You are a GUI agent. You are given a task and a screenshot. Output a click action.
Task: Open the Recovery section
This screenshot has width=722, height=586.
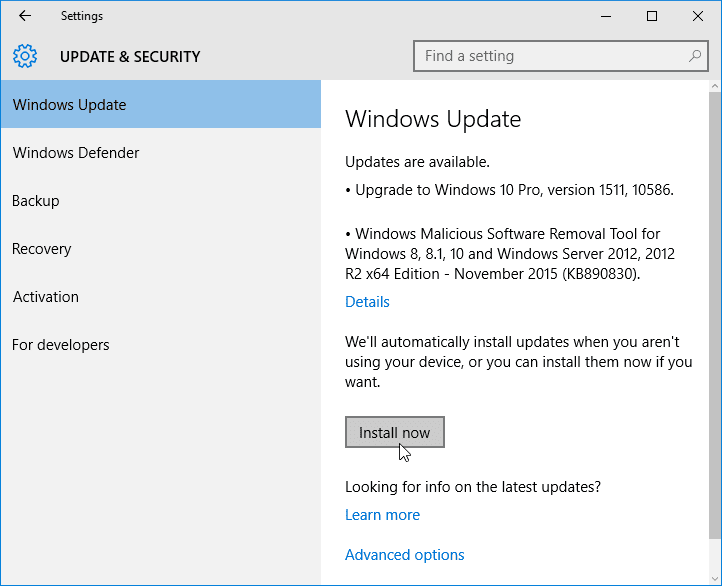161,249
